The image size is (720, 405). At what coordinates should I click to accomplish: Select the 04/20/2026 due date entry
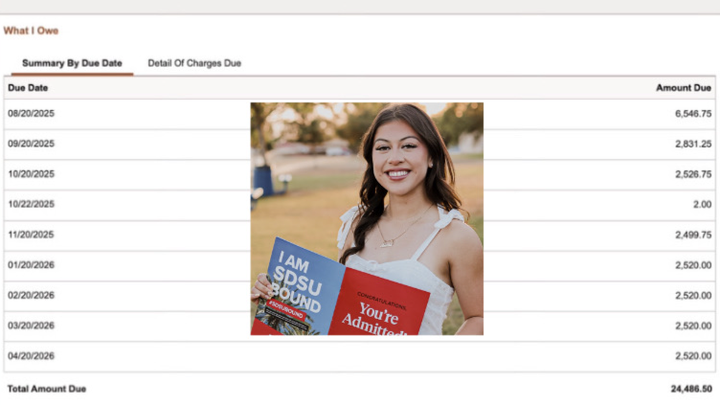[31, 356]
